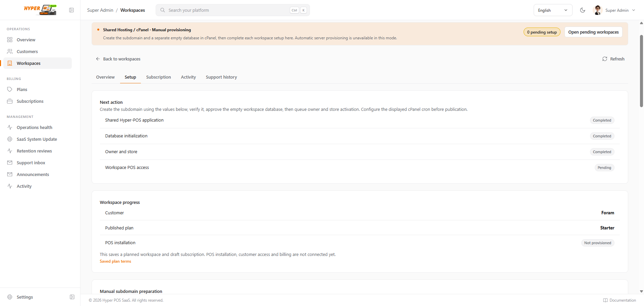This screenshot has height=306, width=644.
Task: Click the Documentation book icon
Action: (x=605, y=300)
